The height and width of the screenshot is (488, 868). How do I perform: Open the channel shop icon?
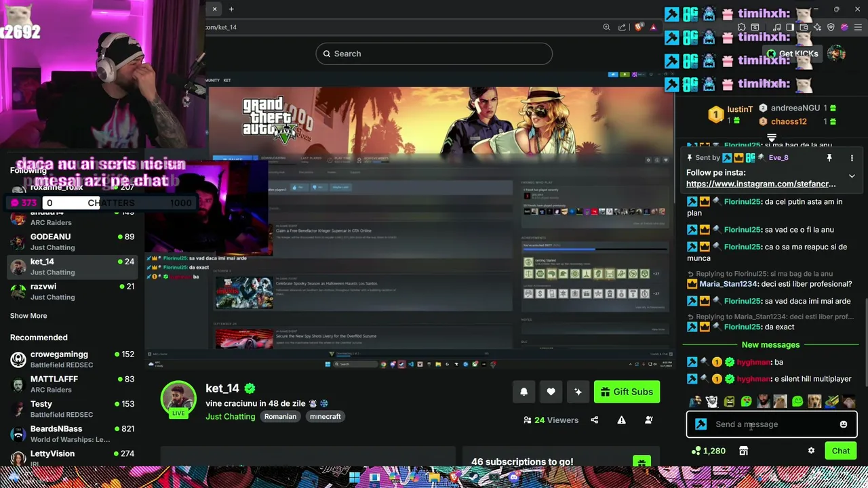(x=743, y=451)
